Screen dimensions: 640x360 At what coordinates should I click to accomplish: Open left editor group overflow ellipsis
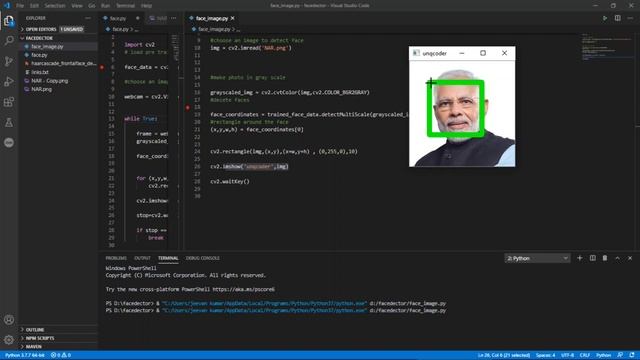click(x=174, y=18)
